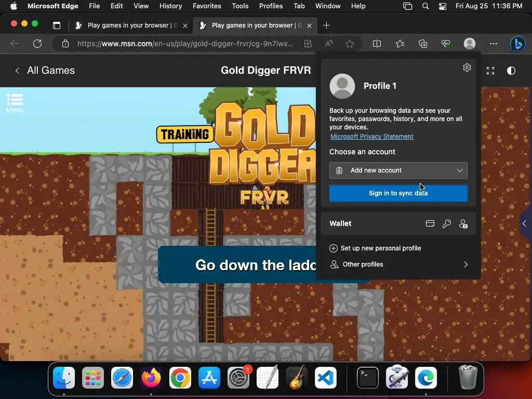
Task: Close the second Play games tab
Action: point(310,26)
